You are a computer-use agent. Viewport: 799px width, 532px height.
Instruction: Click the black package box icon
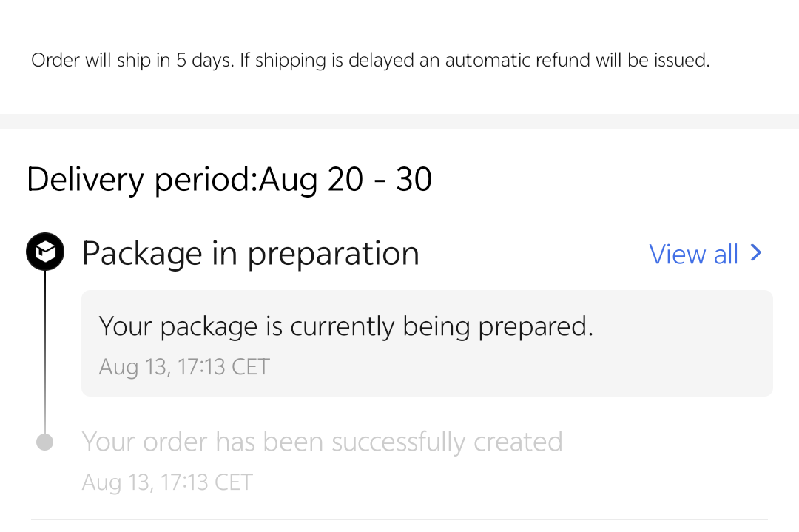tap(45, 252)
